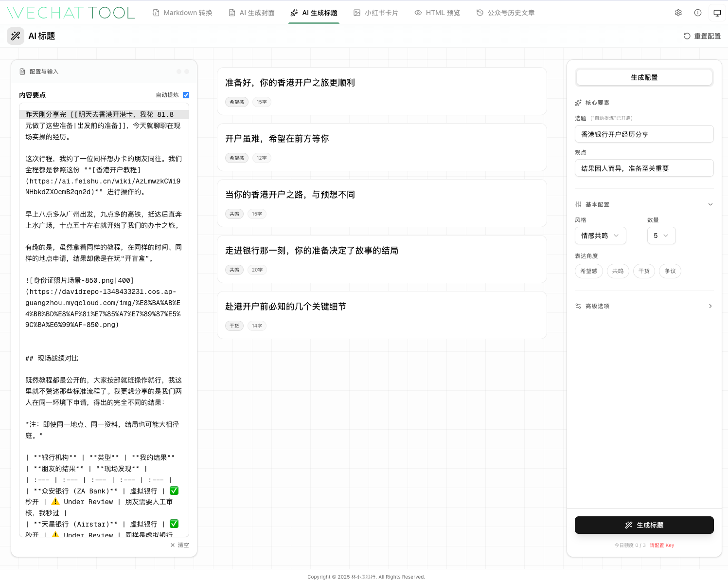This screenshot has height=582, width=728.
Task: Click the 观点 input field
Action: pyautogui.click(x=644, y=168)
